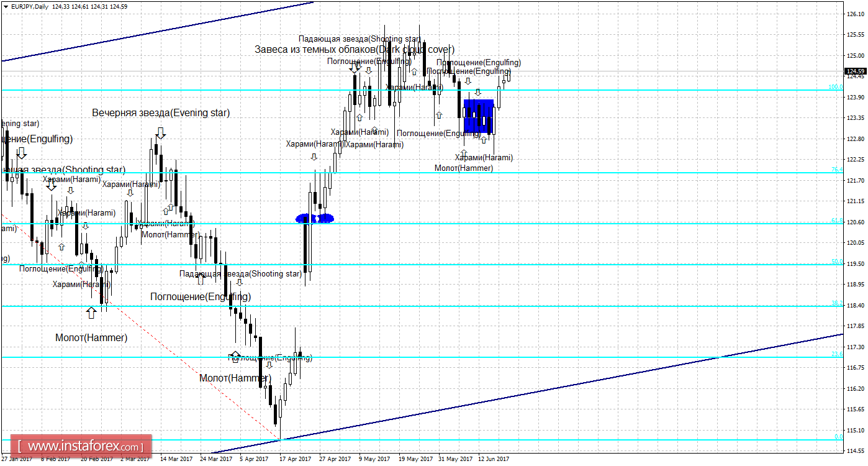Click the current price tag 124.59 on the axis
The height and width of the screenshot is (466, 868).
[x=856, y=71]
